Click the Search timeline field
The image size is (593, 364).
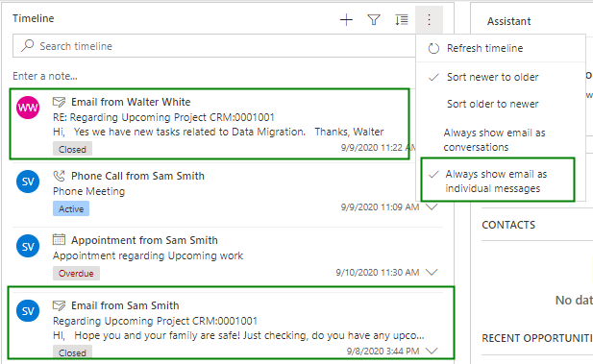click(214, 46)
